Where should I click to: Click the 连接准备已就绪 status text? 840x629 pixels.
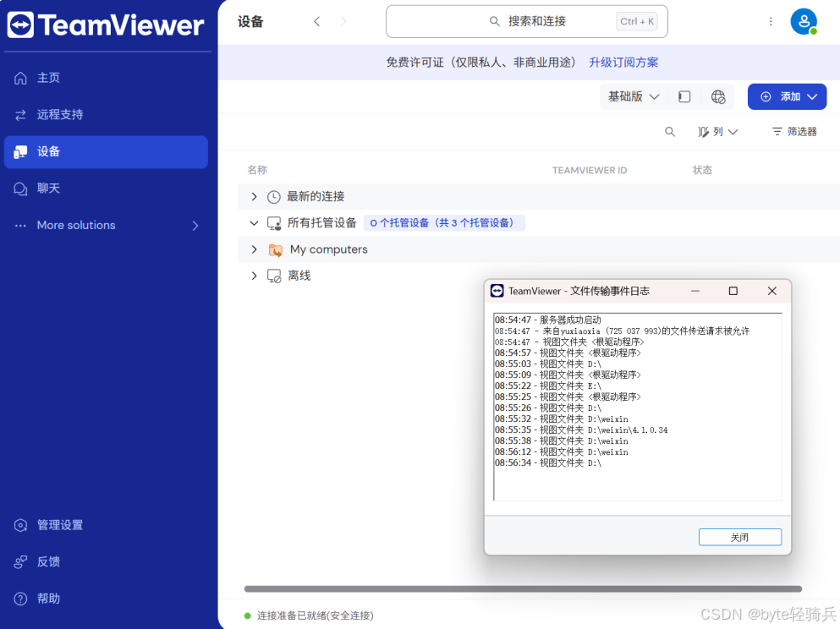coord(316,615)
